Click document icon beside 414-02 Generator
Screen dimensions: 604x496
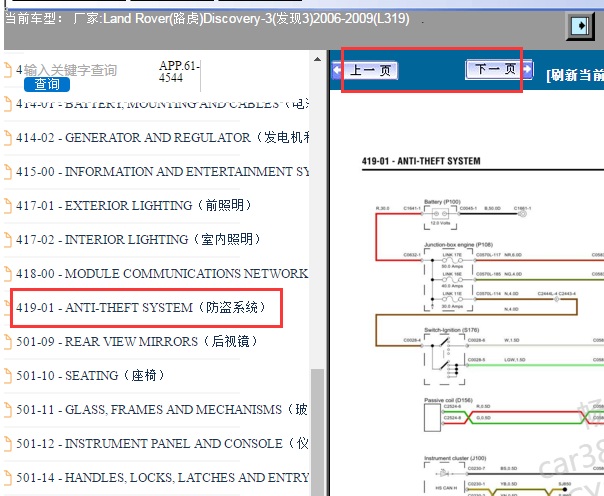point(8,137)
